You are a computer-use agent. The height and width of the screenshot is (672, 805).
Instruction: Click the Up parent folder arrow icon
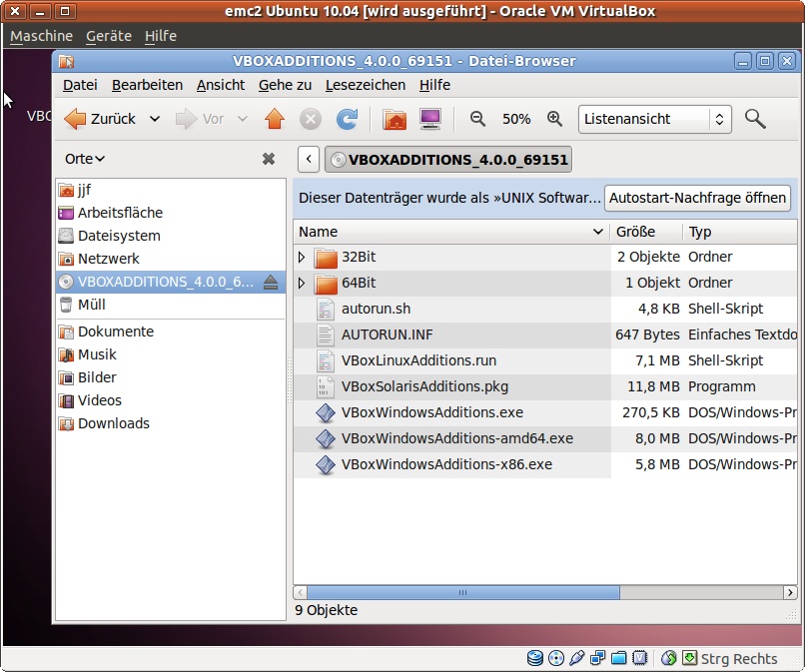275,119
